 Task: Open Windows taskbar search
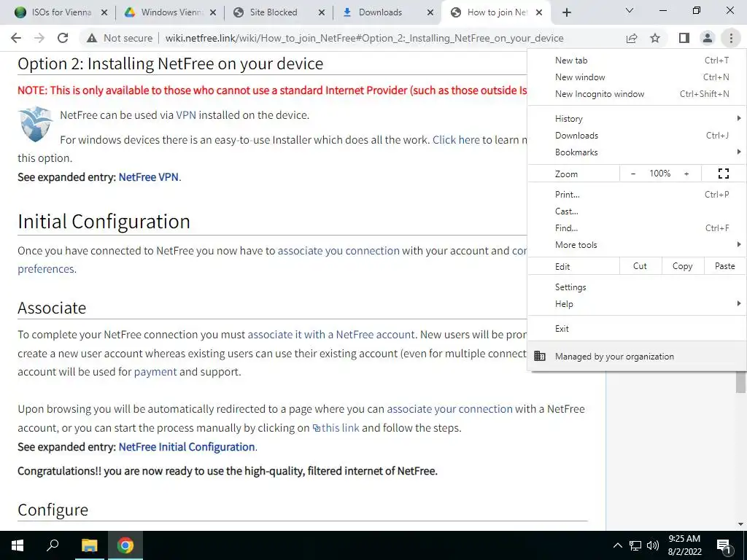click(x=53, y=545)
